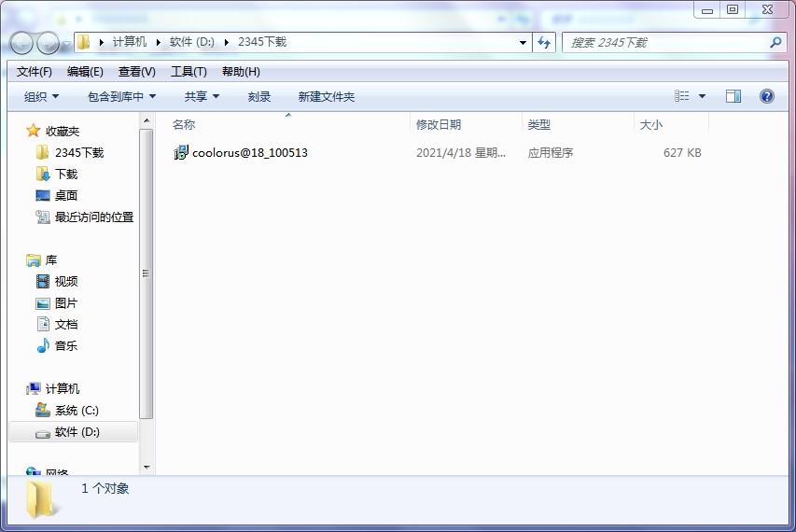Image resolution: width=796 pixels, height=532 pixels.
Task: Click the music note icon beside 音乐
Action: coord(43,345)
